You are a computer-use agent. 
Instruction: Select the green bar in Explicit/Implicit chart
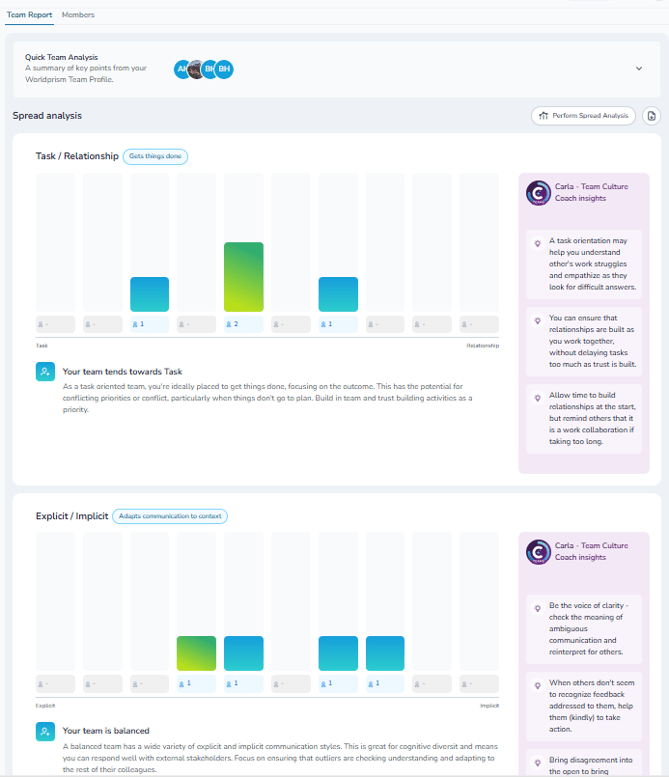(196, 653)
